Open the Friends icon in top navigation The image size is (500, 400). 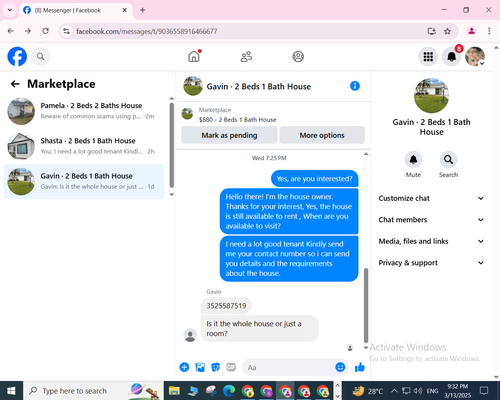[246, 57]
